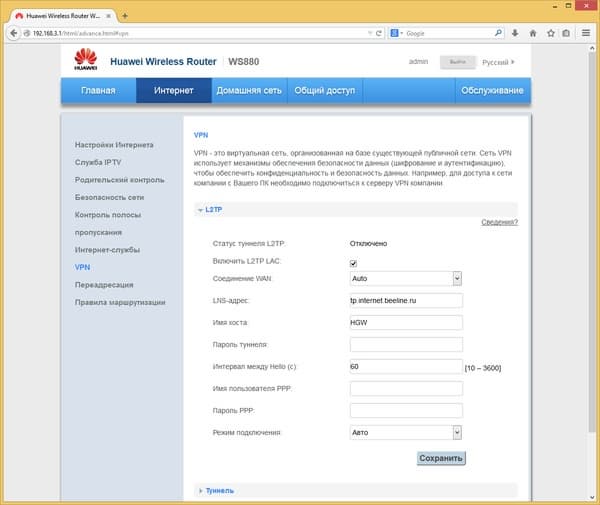Click the scrollbar up arrow
Screen dimensions: 600x505
point(592,49)
